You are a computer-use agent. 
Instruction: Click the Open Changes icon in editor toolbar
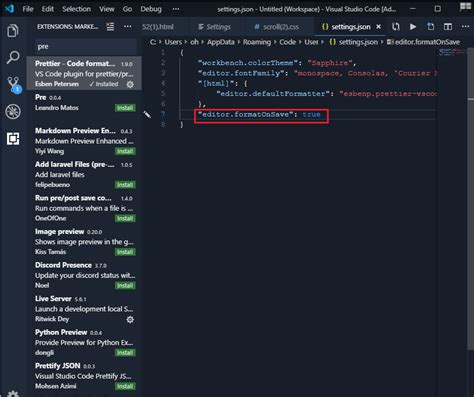[x=396, y=27]
